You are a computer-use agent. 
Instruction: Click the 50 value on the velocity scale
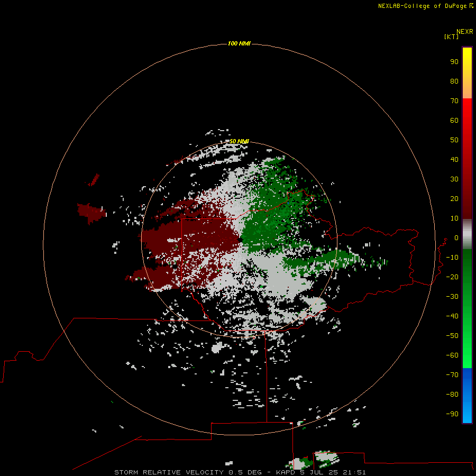(x=454, y=140)
